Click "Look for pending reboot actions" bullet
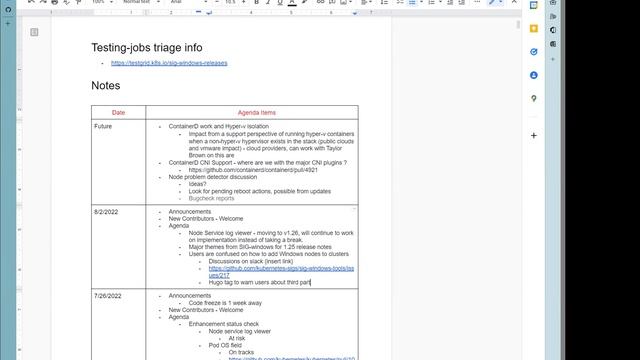Image resolution: width=640 pixels, height=360 pixels. coord(260,191)
